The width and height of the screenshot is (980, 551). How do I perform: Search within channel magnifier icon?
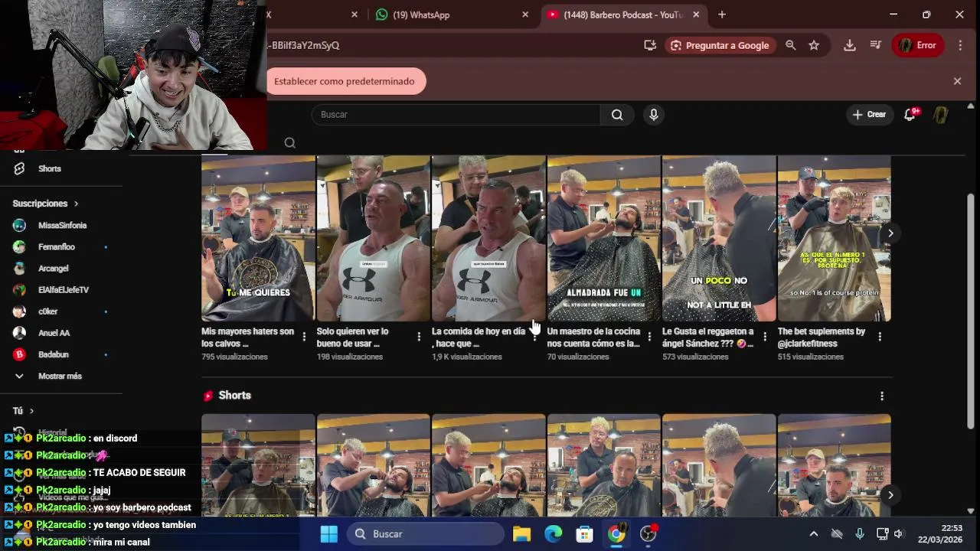tap(290, 142)
